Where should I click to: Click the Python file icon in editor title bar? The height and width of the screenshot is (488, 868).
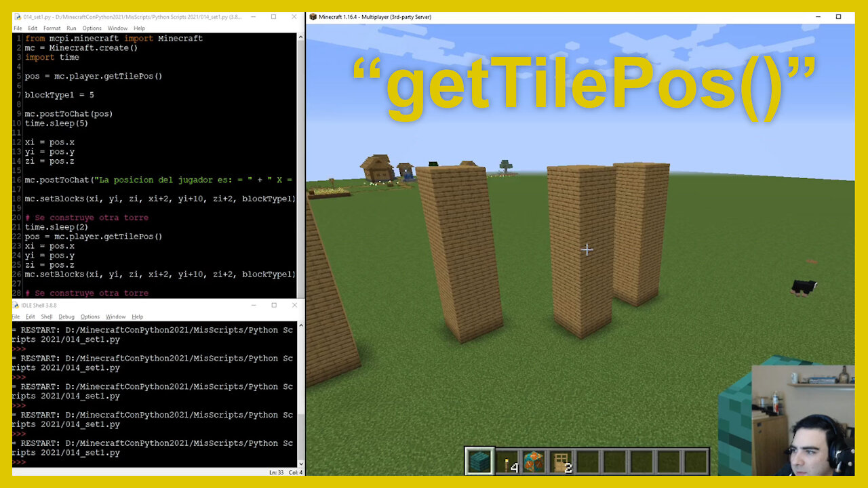click(18, 16)
